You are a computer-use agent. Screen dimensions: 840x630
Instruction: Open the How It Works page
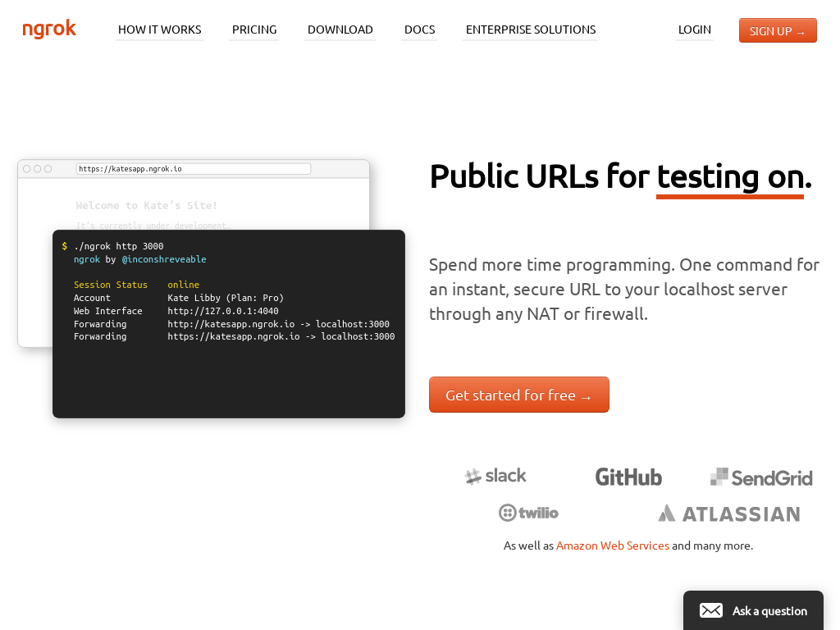click(x=159, y=30)
